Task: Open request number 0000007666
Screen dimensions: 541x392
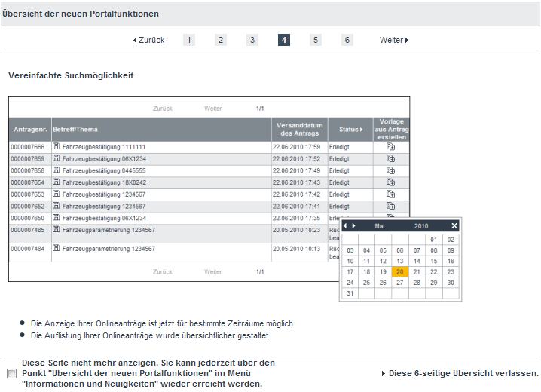Action: point(28,147)
